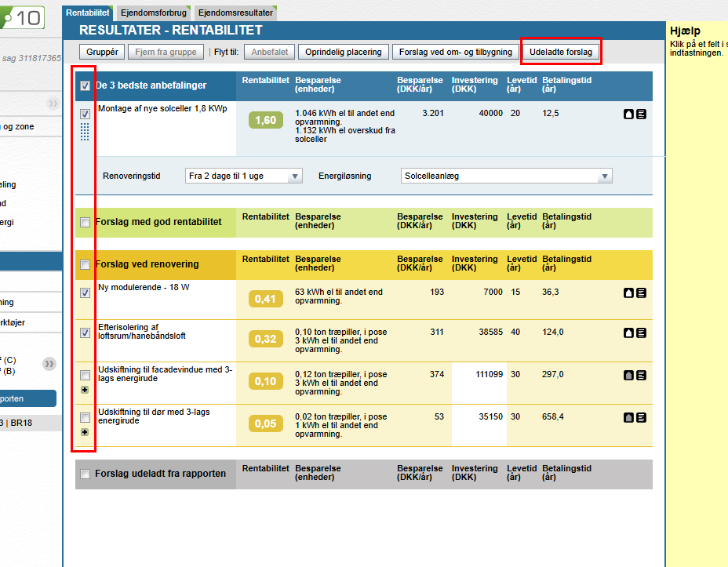This screenshot has height=567, width=728.
Task: Click double-chevron icon above og zone item
Action: [x=53, y=103]
